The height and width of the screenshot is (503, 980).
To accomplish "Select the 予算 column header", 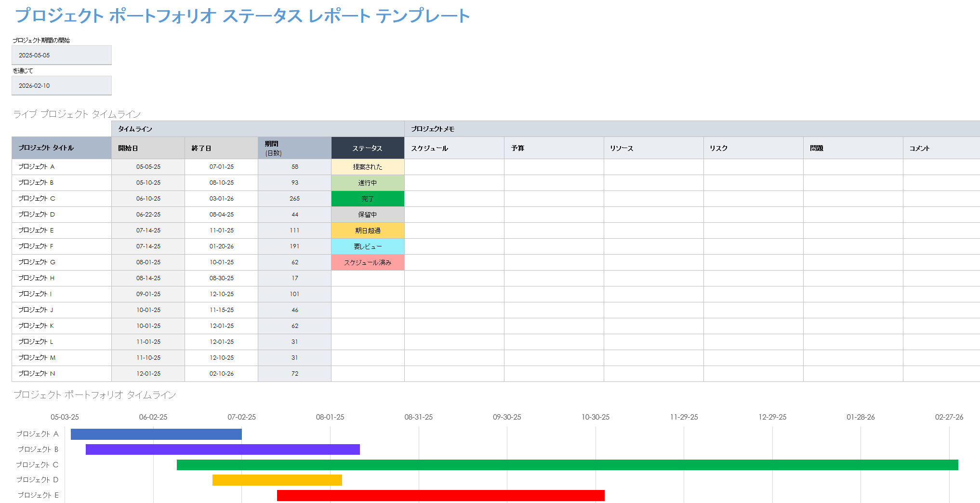I will (554, 148).
